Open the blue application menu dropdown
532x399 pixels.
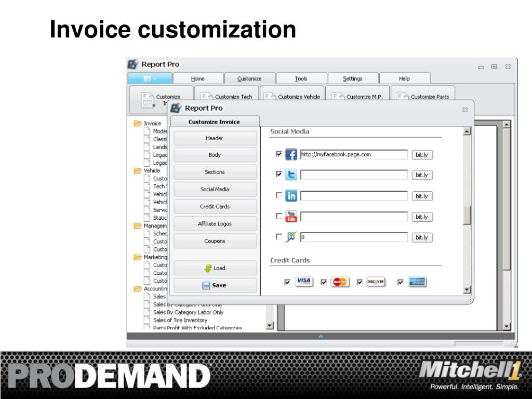coord(150,78)
